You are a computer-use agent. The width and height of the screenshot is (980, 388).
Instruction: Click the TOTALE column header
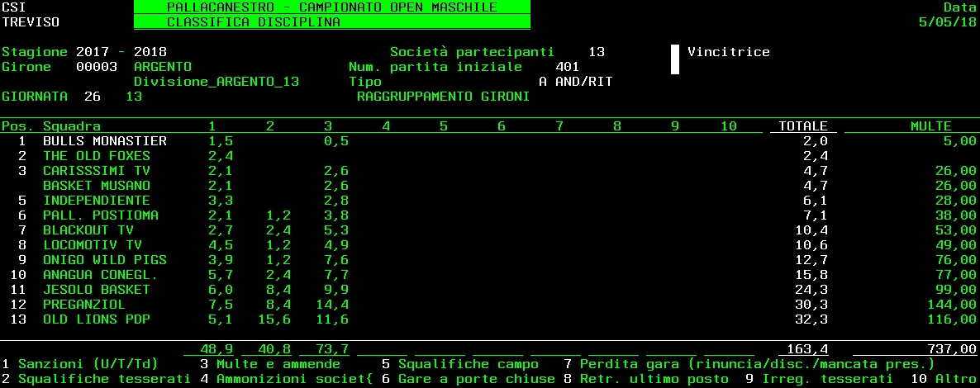pyautogui.click(x=802, y=126)
